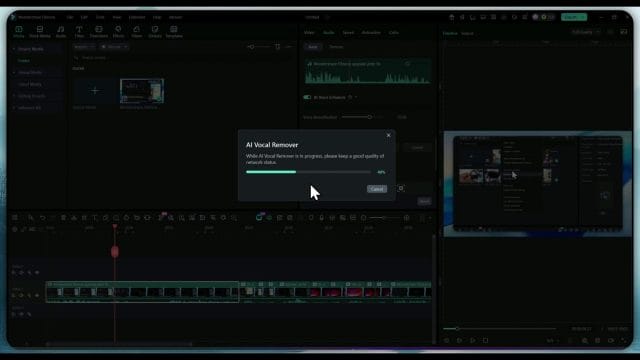Switch to the Audio properties tab
640x360 pixels.
329,33
